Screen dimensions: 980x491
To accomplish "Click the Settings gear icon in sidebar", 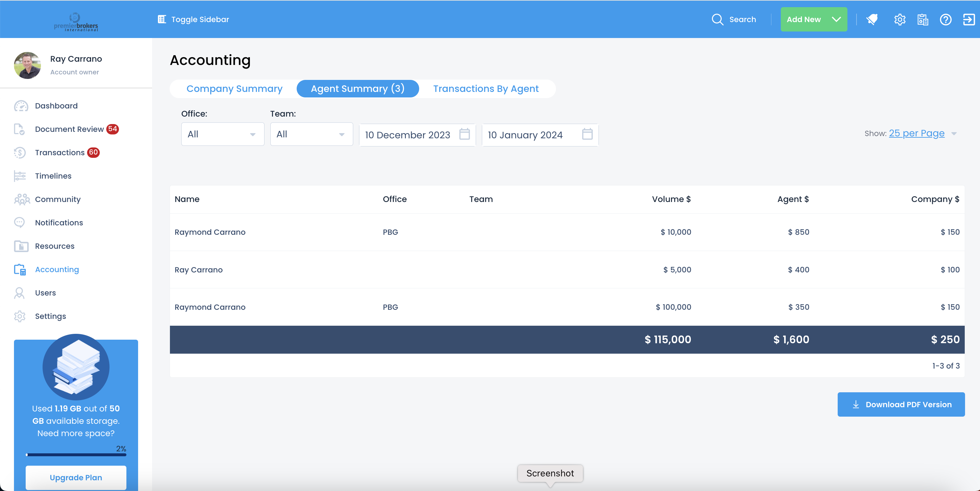I will pos(19,316).
